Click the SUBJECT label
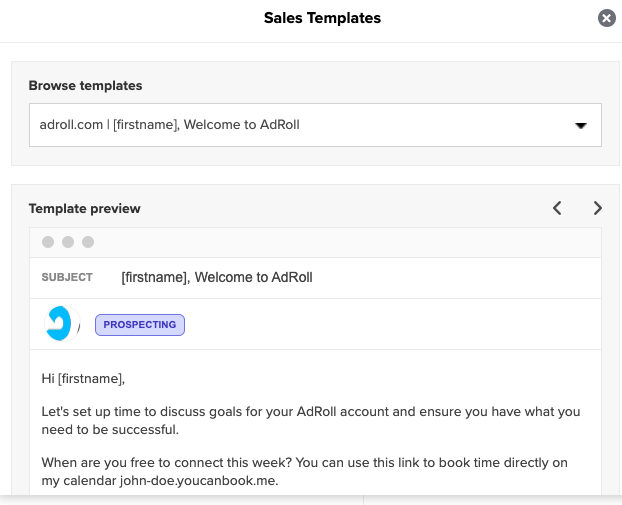This screenshot has width=622, height=505. pyautogui.click(x=67, y=277)
